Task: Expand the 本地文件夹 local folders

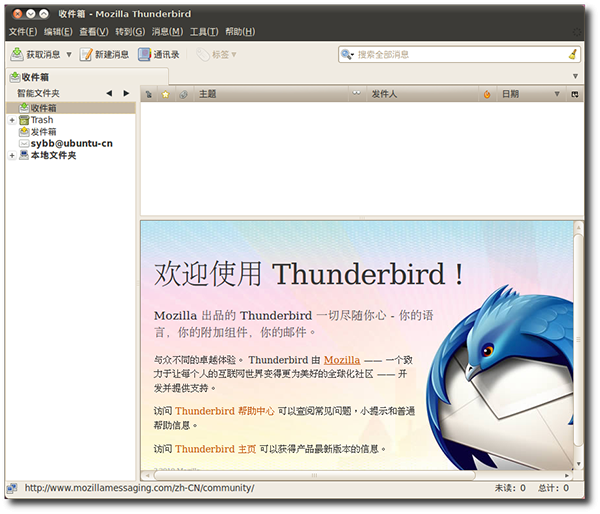Action: click(x=12, y=155)
